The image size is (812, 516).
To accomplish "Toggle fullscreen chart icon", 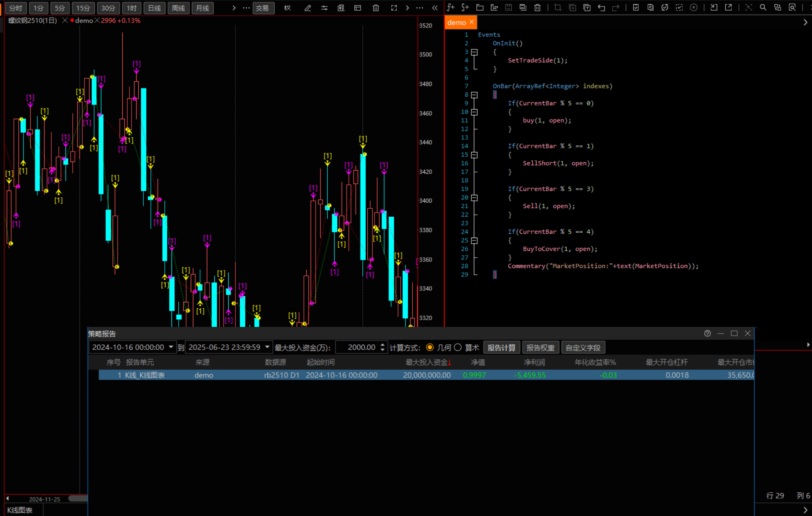I will tap(394, 8).
